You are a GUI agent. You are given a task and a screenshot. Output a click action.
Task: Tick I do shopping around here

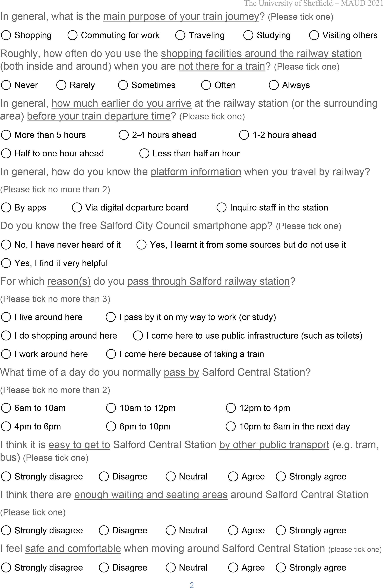pyautogui.click(x=6, y=336)
